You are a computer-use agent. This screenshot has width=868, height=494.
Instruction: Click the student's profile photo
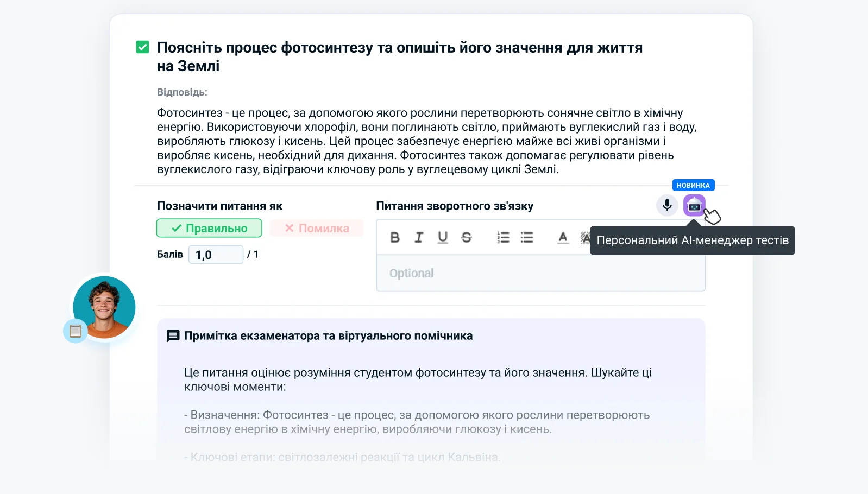click(x=104, y=307)
